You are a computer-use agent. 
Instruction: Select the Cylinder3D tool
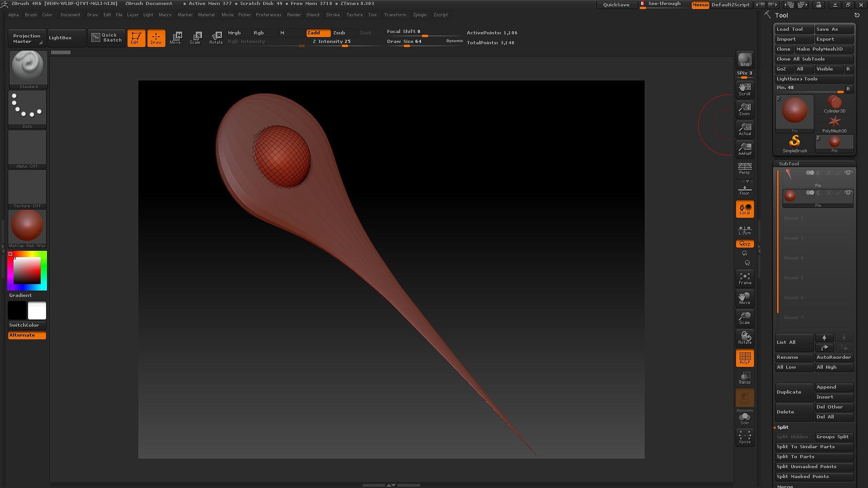click(x=834, y=104)
